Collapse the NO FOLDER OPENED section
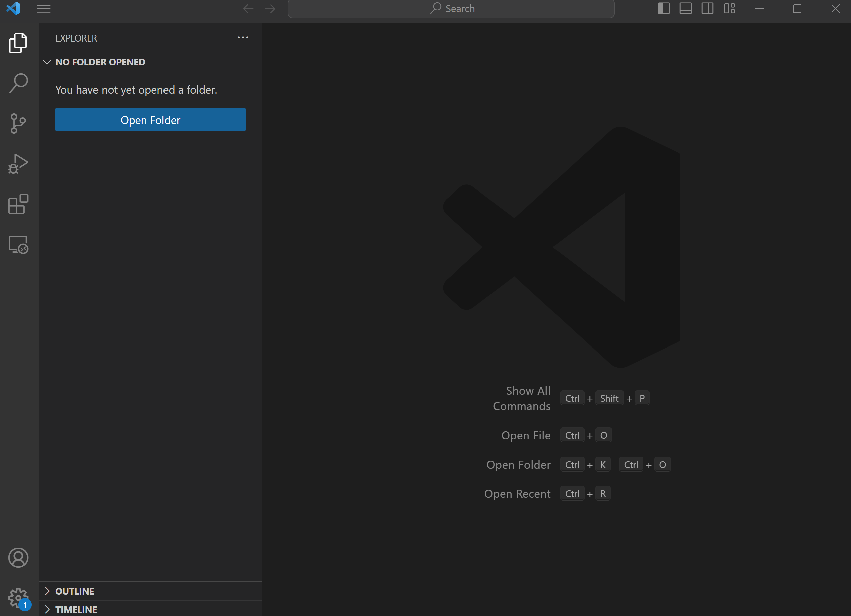The width and height of the screenshot is (851, 616). coord(47,62)
